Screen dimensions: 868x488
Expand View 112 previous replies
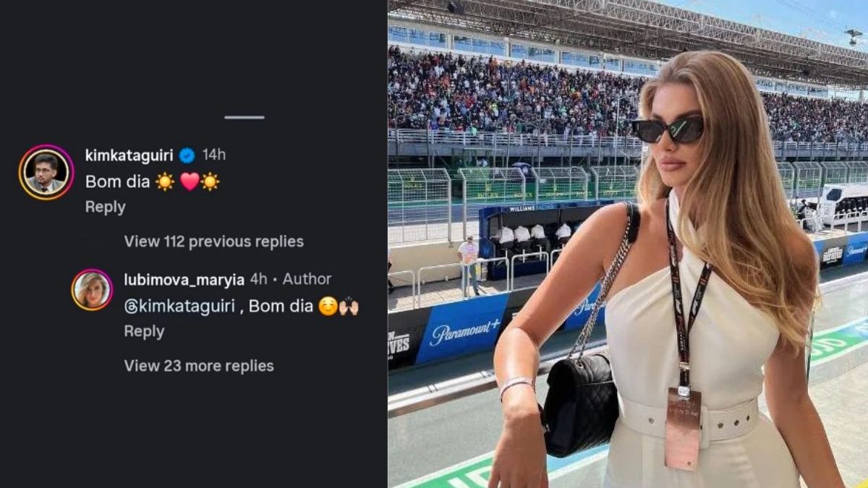tap(214, 241)
